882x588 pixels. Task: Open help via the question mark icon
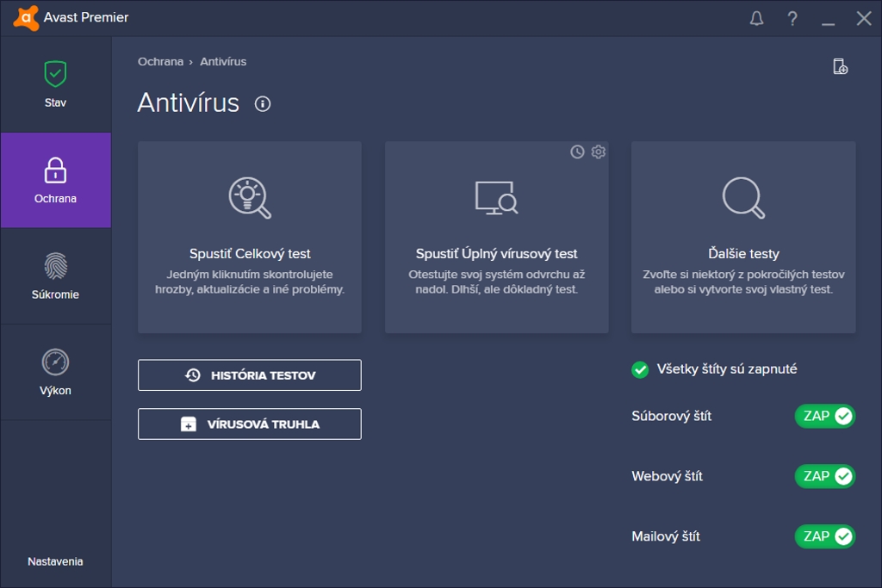pyautogui.click(x=792, y=18)
